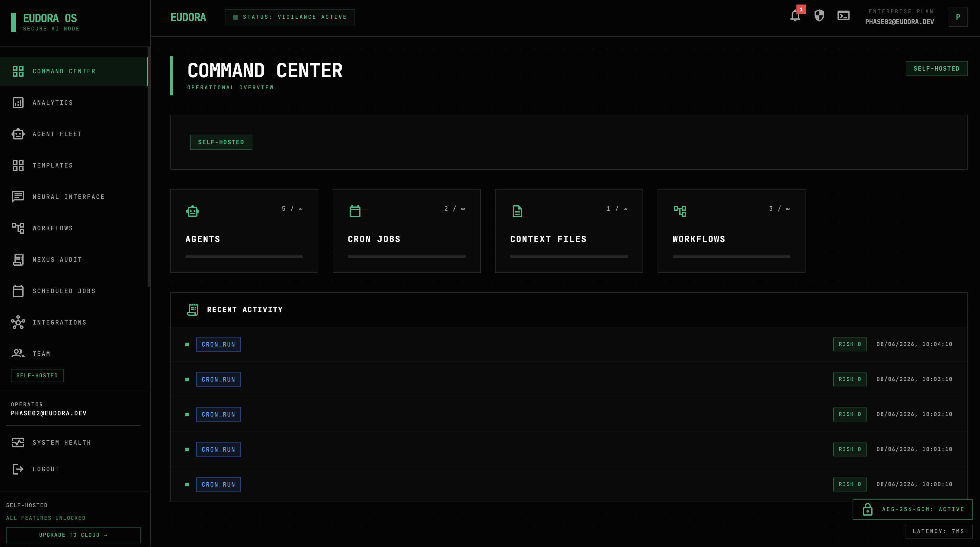This screenshot has height=547, width=980.
Task: Click CRON_RUN tag at 10:02:10 row
Action: pos(218,414)
